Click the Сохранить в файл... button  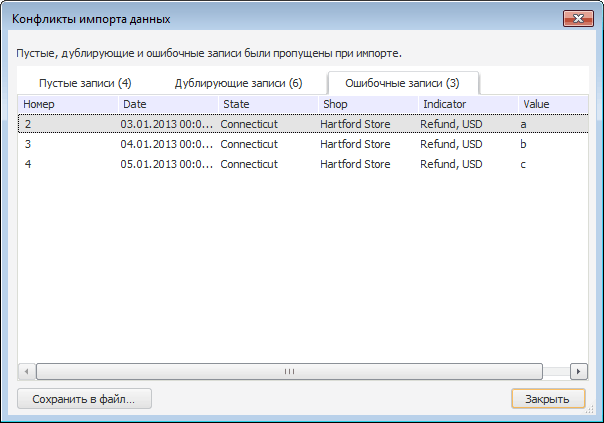(x=84, y=399)
